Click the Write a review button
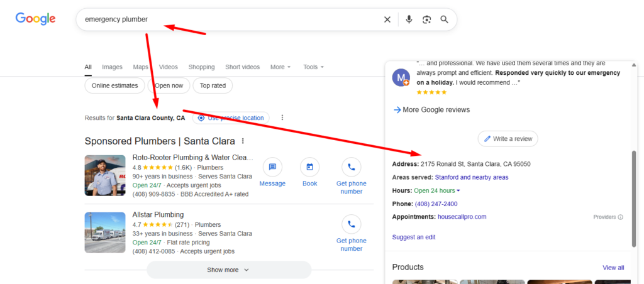The height and width of the screenshot is (284, 644). pos(508,139)
